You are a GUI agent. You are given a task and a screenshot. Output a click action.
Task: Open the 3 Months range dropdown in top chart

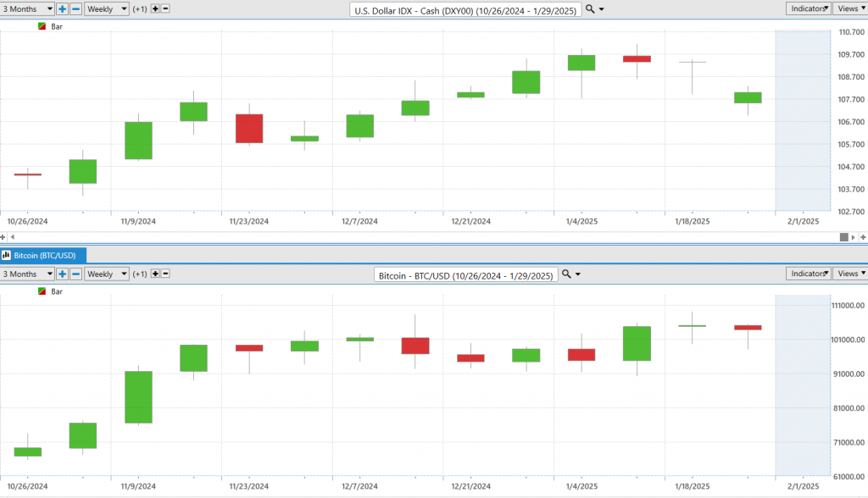click(27, 8)
